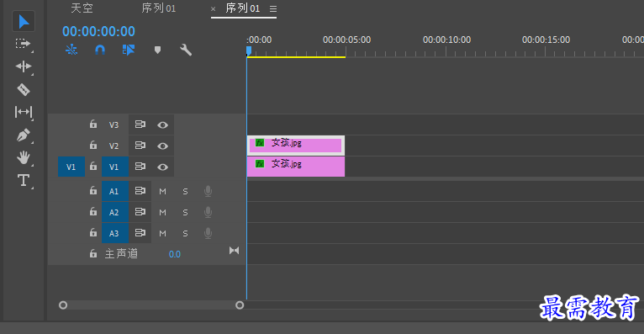Image resolution: width=644 pixels, height=334 pixels.
Task: Toggle sync lock for V2
Action: (x=140, y=146)
